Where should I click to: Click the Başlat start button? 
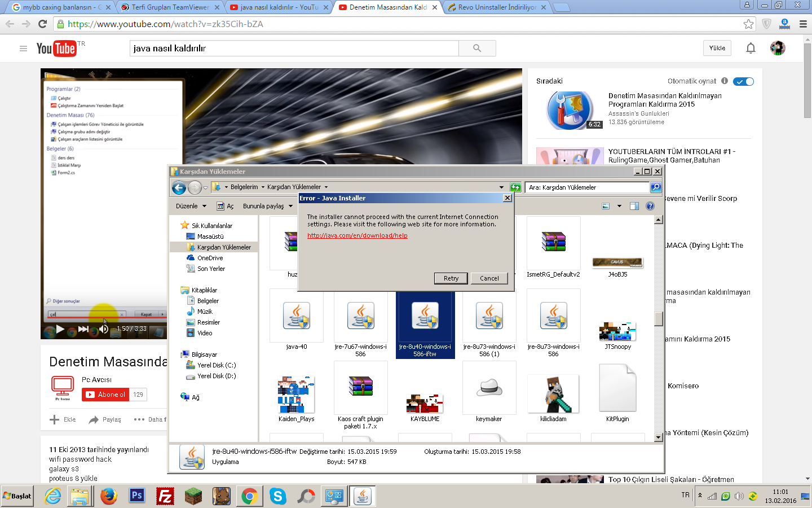point(17,496)
